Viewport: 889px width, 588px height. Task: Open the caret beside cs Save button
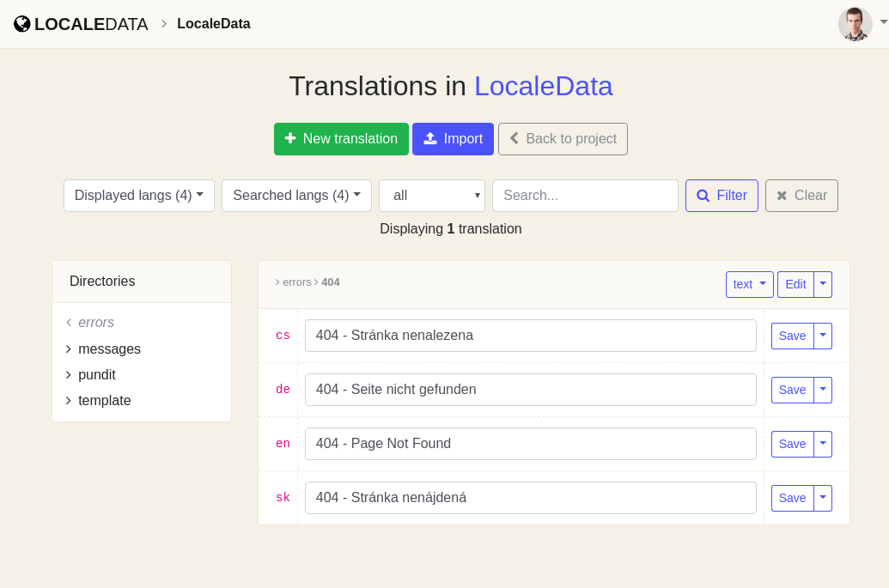click(x=823, y=336)
